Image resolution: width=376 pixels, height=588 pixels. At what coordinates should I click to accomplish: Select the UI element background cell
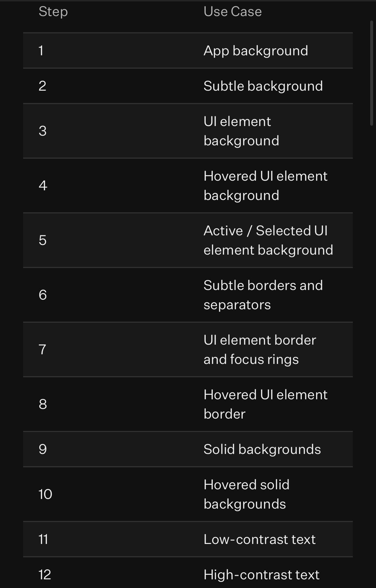click(x=241, y=131)
